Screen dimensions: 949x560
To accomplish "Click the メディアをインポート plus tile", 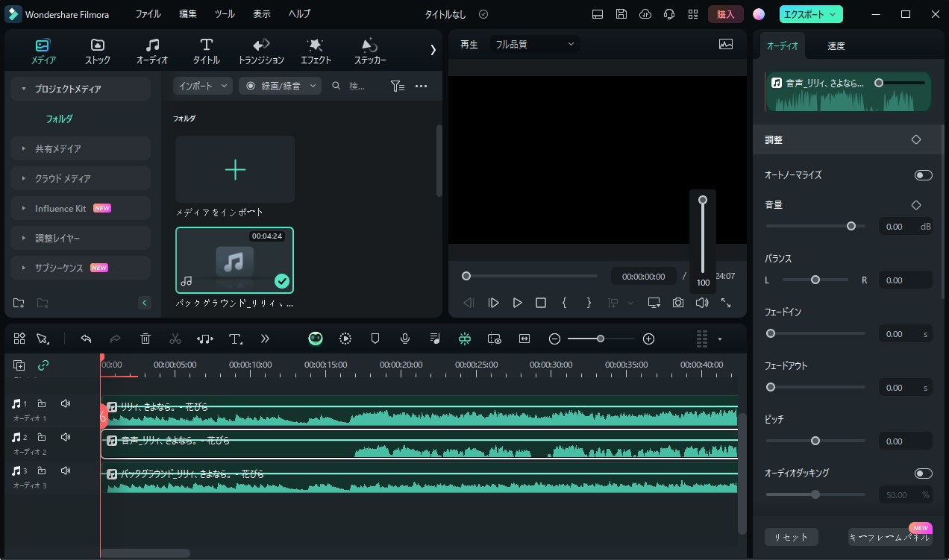I will [235, 169].
